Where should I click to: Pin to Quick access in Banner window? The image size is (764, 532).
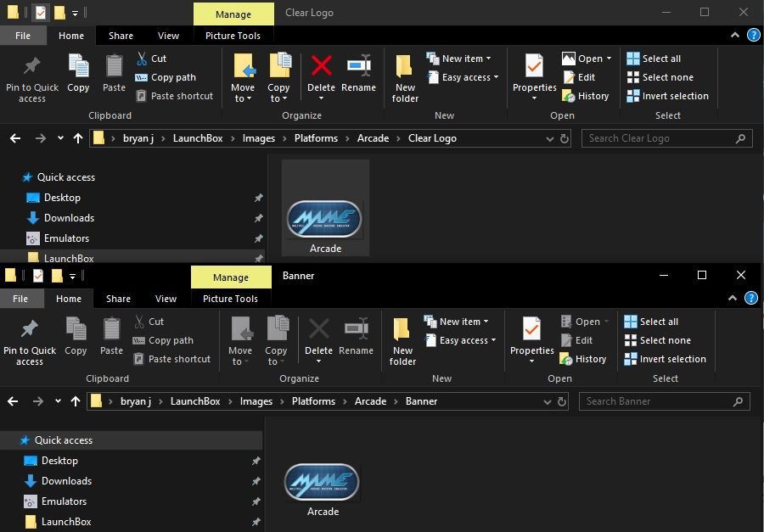30,343
